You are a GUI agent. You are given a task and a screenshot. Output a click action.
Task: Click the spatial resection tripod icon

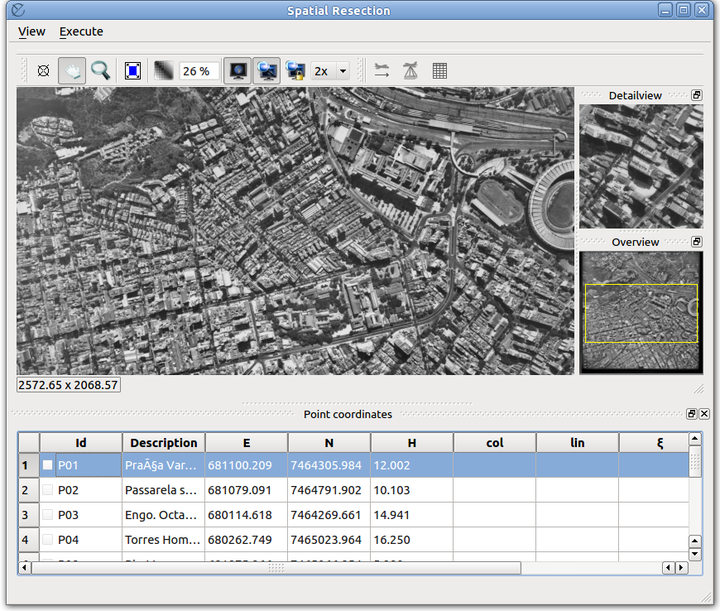[410, 71]
